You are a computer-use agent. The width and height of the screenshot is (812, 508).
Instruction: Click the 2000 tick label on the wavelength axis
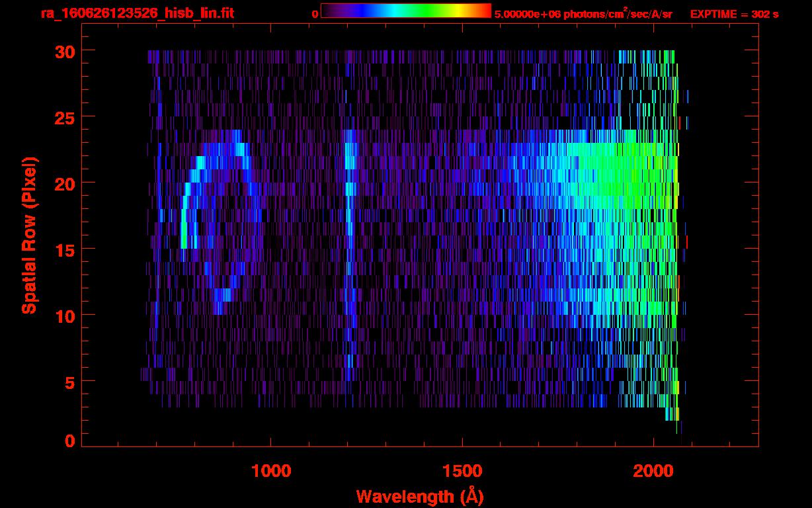pos(653,470)
